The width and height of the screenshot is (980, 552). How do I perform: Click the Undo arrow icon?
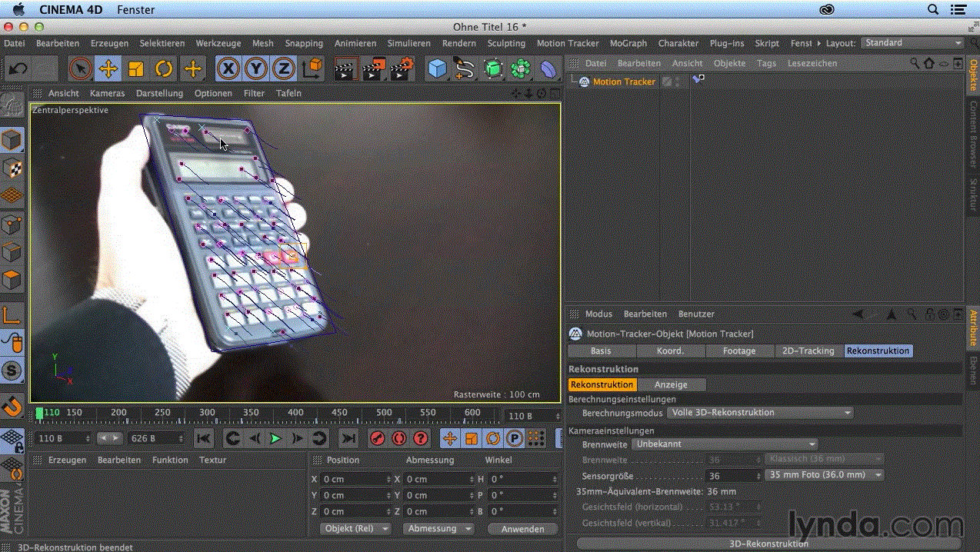(18, 69)
